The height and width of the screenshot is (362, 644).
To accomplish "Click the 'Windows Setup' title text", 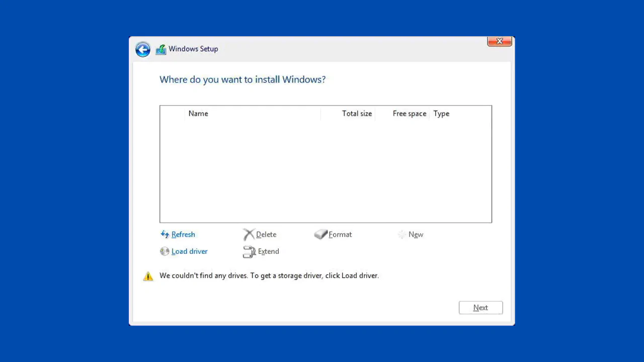I will 193,49.
